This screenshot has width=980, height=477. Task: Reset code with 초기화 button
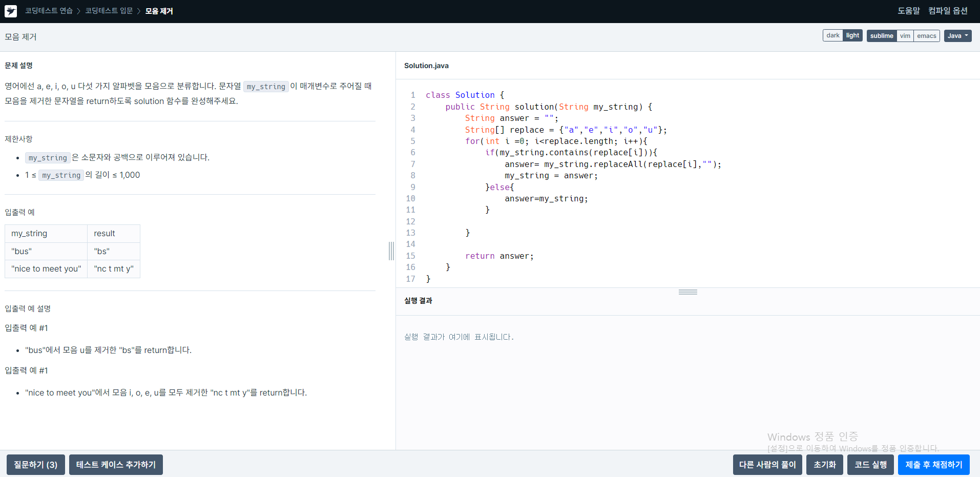pos(824,464)
